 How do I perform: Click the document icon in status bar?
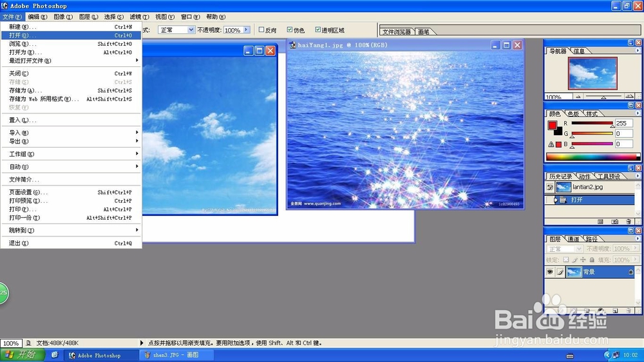point(28,343)
